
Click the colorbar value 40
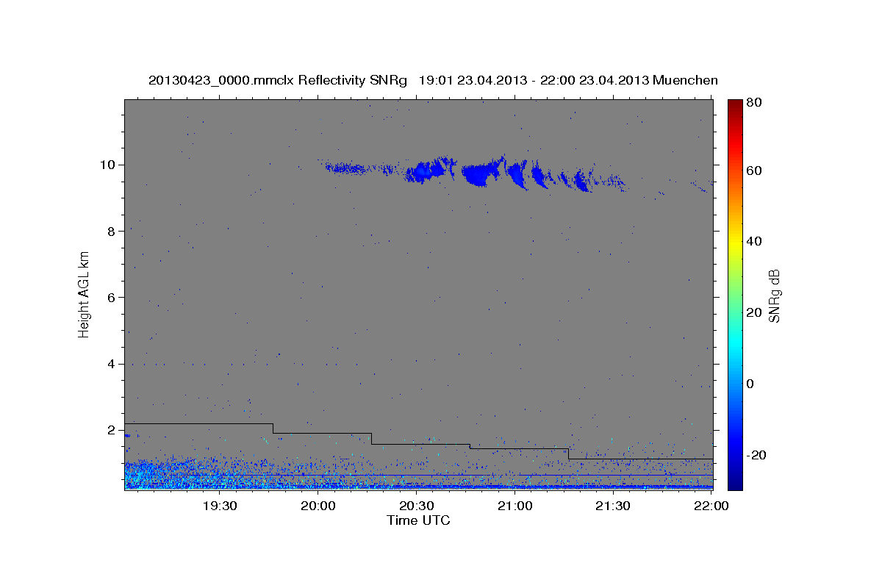754,241
